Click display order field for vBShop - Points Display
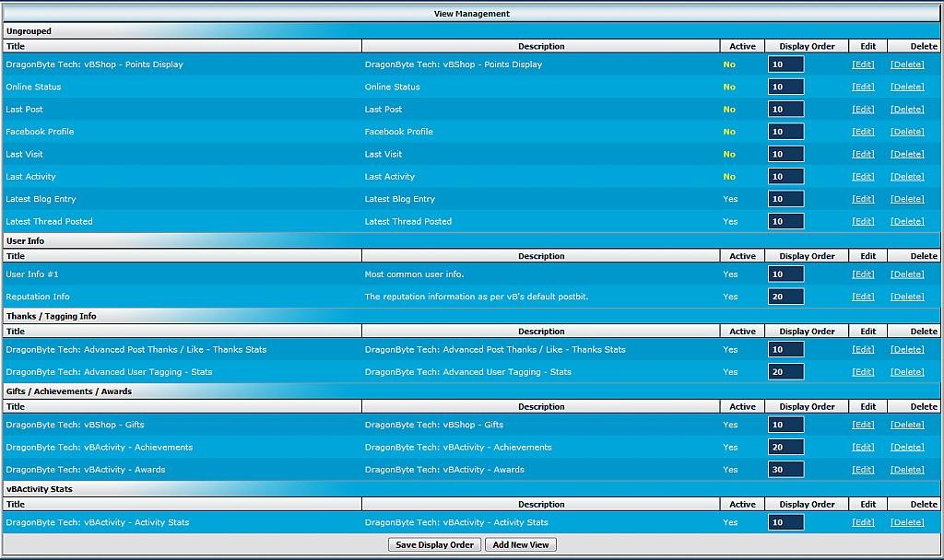The width and height of the screenshot is (944, 560). pyautogui.click(x=785, y=64)
